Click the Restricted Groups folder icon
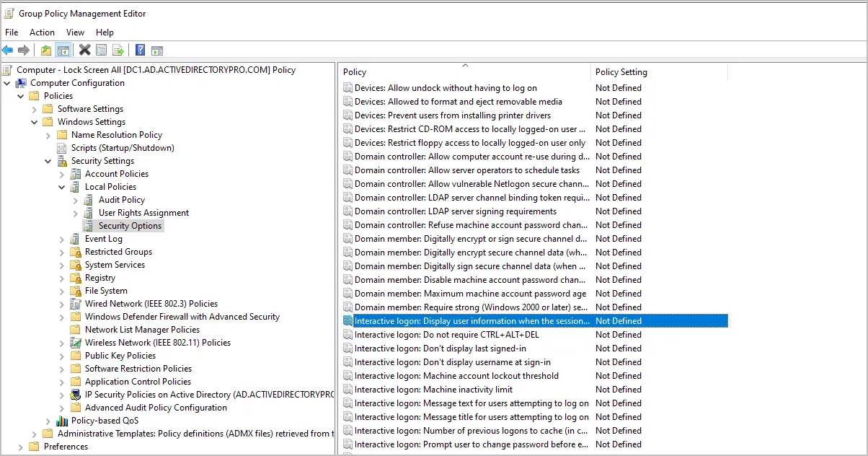 pyautogui.click(x=76, y=252)
